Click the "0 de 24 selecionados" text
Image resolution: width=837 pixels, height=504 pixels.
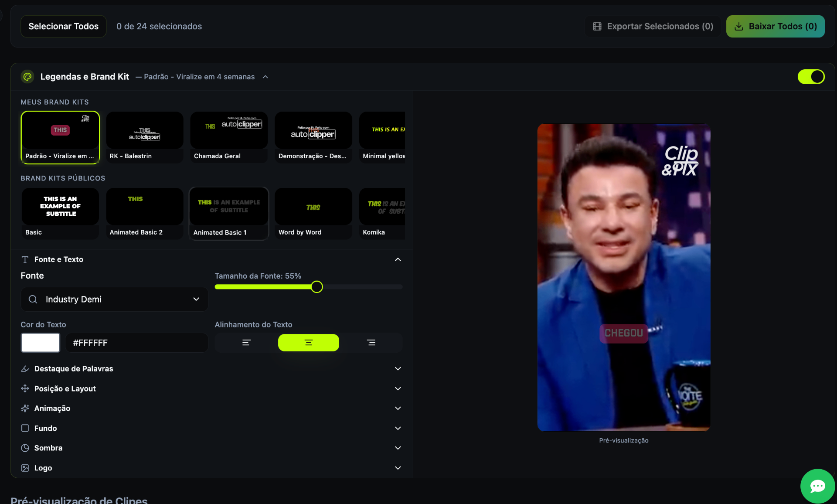click(x=159, y=27)
